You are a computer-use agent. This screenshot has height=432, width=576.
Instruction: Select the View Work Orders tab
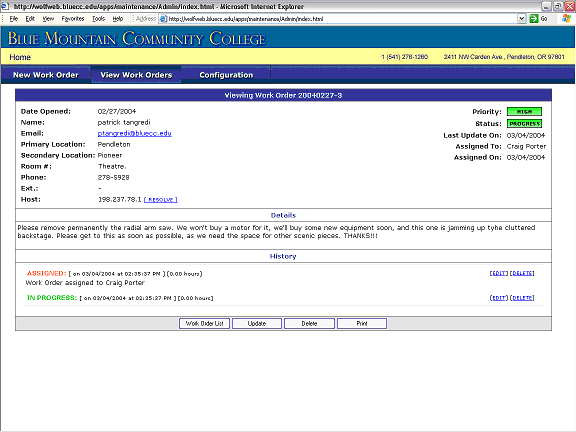click(136, 75)
